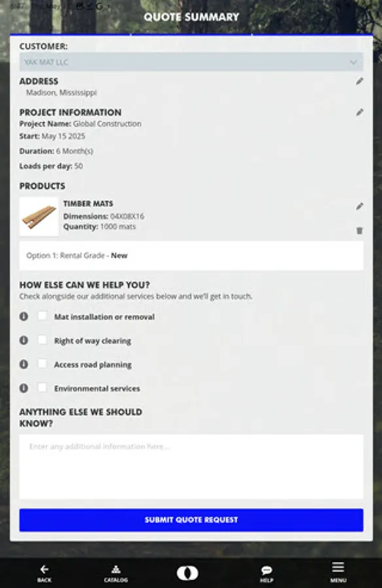The height and width of the screenshot is (588, 382).
Task: View info about Mat installation or removal
Action: [x=25, y=316]
